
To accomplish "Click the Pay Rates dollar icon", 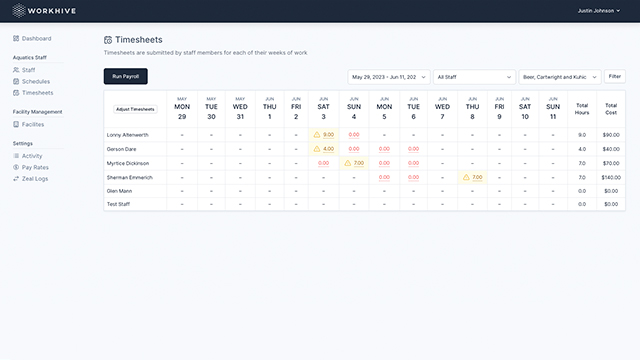I will pos(16,167).
